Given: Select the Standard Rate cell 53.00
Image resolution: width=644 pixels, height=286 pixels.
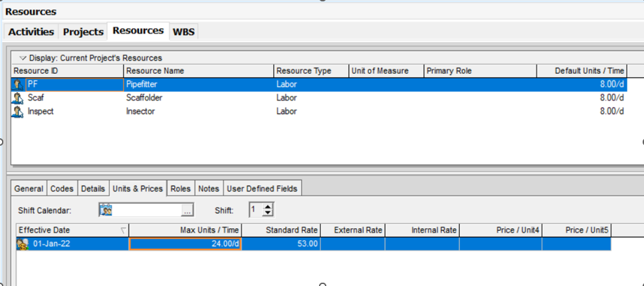Looking at the screenshot, I should [x=280, y=244].
